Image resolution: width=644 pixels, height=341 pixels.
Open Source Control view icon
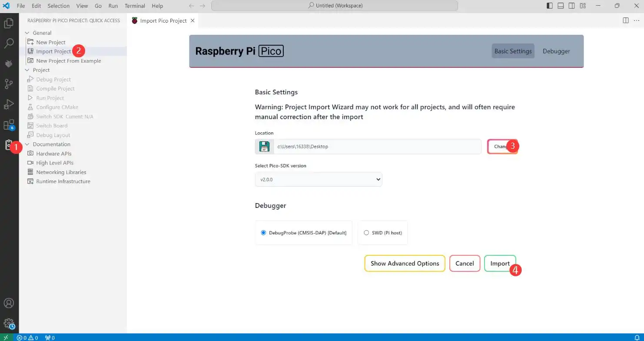click(9, 84)
